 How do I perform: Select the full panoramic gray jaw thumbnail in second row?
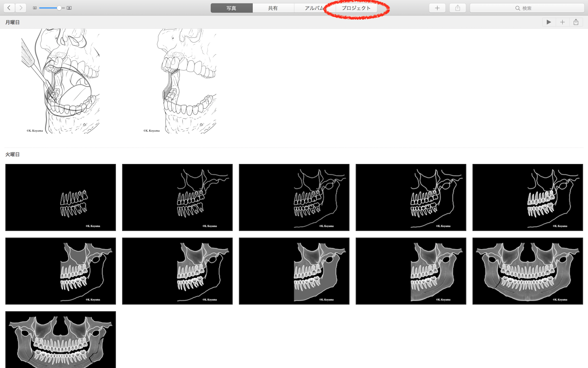coord(528,271)
